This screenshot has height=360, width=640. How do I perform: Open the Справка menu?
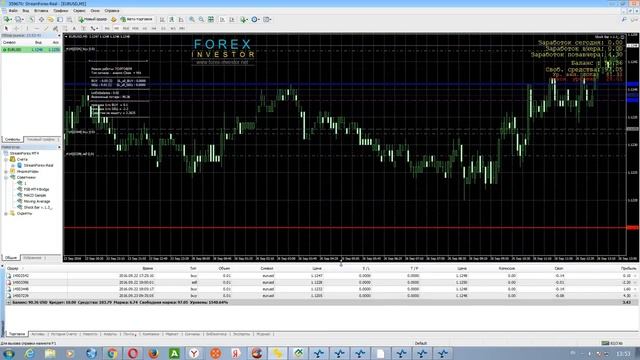pyautogui.click(x=112, y=11)
